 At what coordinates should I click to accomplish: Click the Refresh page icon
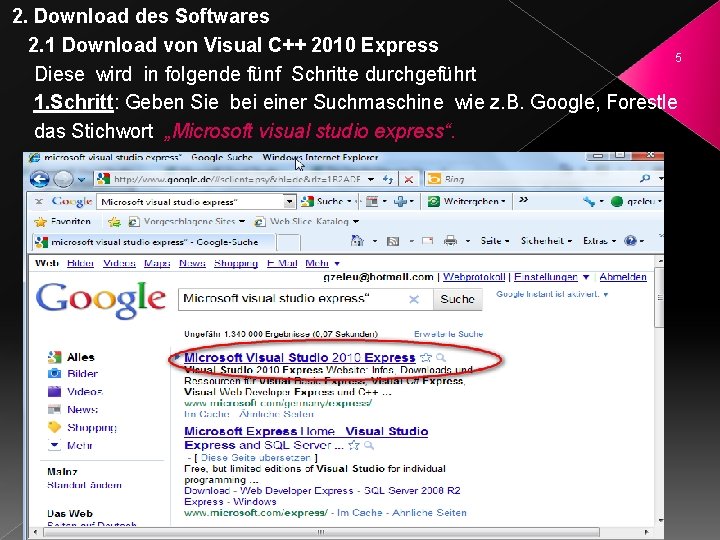coord(388,179)
